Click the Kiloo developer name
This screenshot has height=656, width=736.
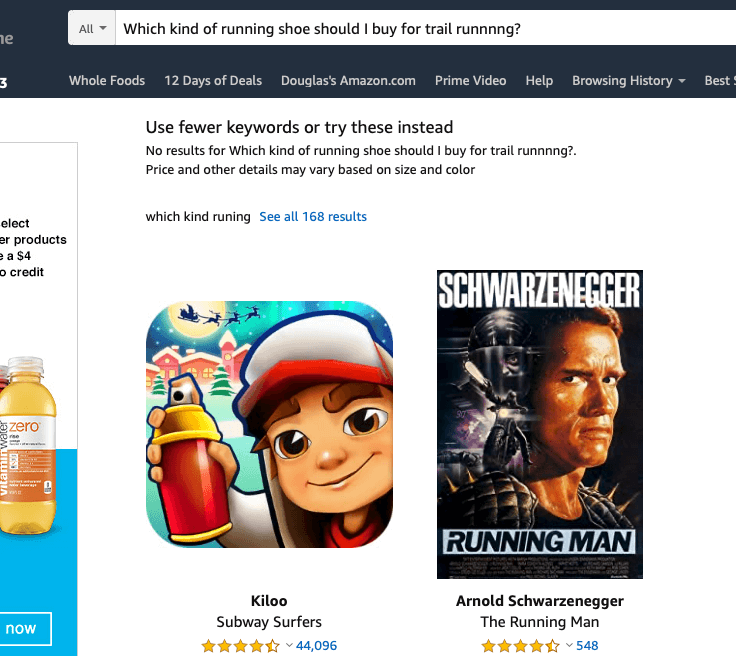point(269,601)
